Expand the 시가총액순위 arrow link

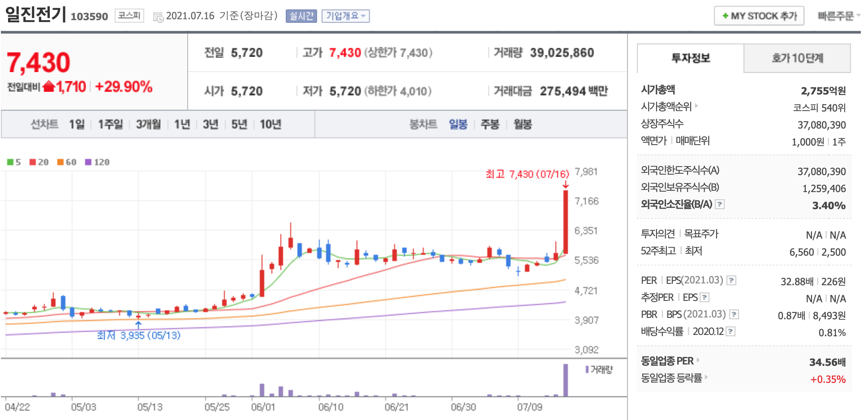(696, 106)
